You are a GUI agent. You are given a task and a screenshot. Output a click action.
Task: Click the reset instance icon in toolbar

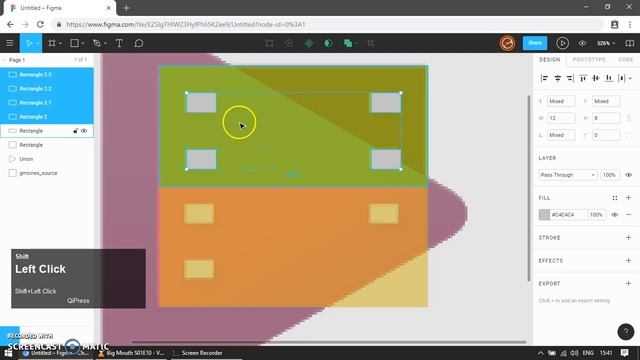tap(289, 43)
